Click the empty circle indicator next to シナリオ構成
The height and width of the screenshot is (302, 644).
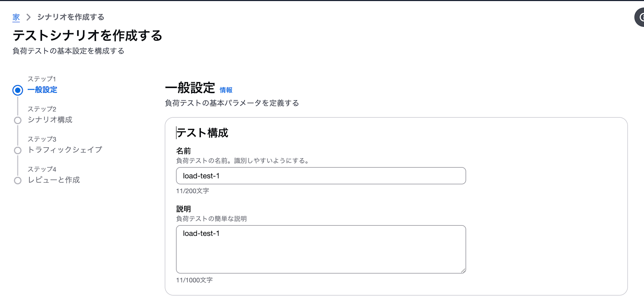pos(18,120)
